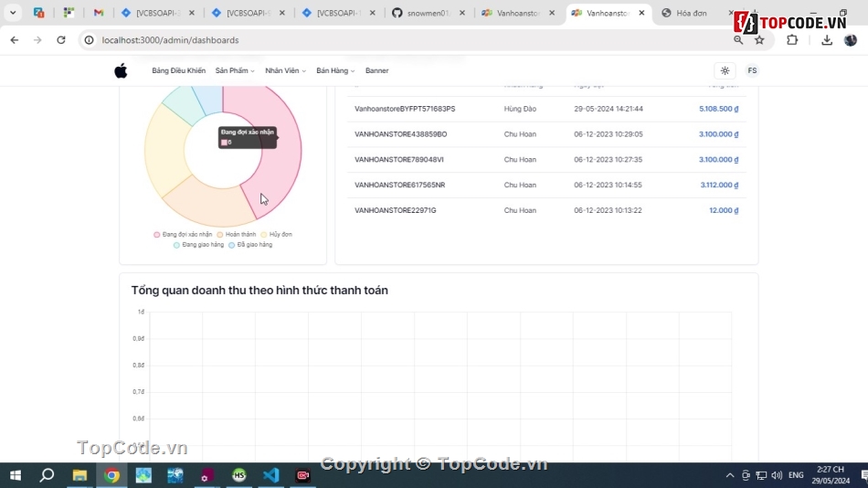The height and width of the screenshot is (488, 868).
Task: Open the tab search dropdown arrow
Action: click(13, 13)
